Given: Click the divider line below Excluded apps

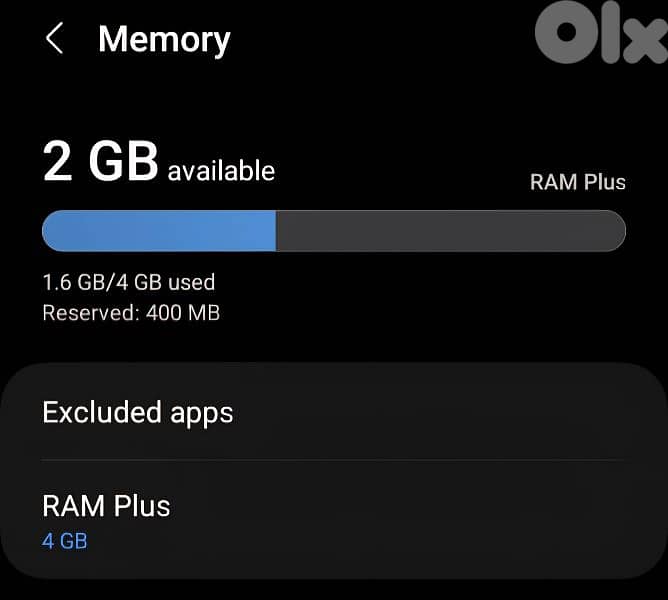Looking at the screenshot, I should (x=334, y=460).
